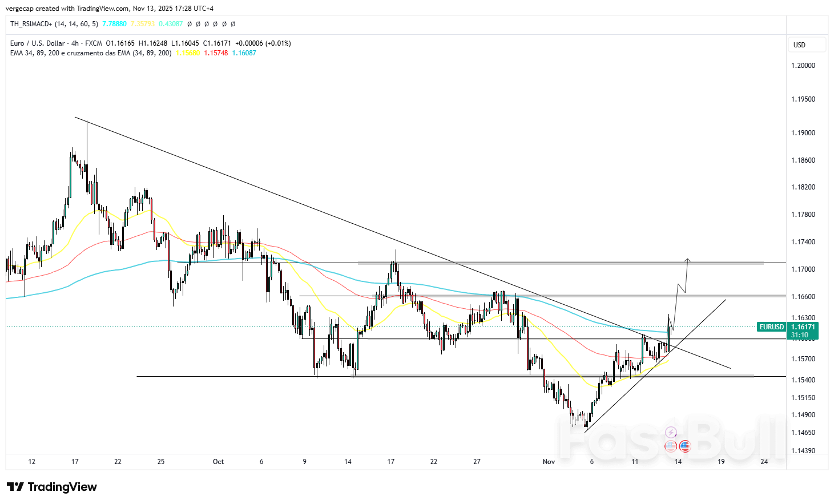Click the vergecap attribution text at top
Viewport: 834px width, 504px height.
click(110, 9)
